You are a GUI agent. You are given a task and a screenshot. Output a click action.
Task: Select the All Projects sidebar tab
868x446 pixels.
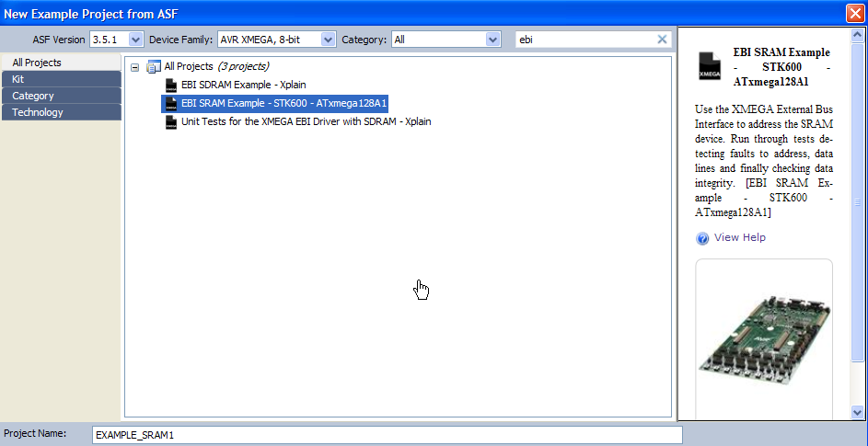click(x=61, y=63)
